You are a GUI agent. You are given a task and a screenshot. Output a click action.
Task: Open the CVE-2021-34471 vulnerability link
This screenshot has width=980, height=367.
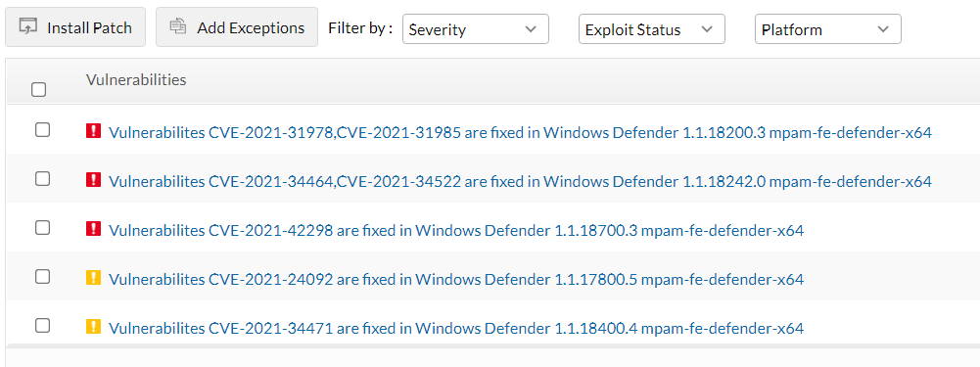point(456,328)
